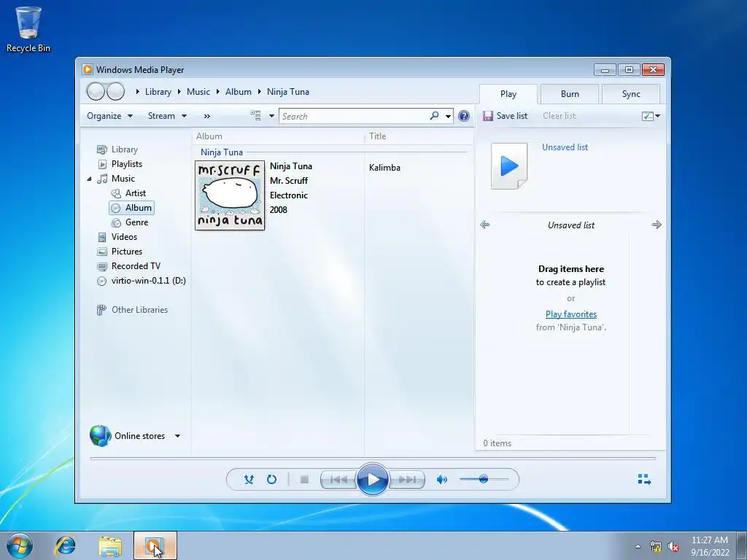Turn on shuffle playback
The height and width of the screenshot is (560, 747).
[x=249, y=480]
